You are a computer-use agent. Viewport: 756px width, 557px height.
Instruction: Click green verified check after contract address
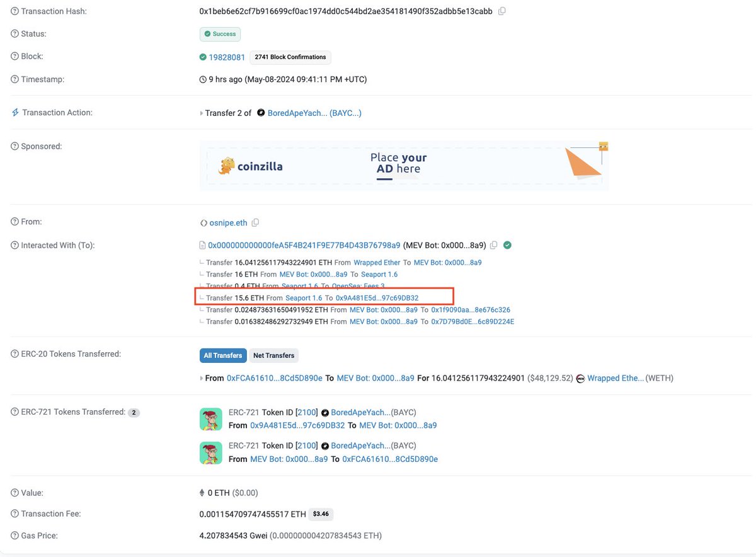(x=507, y=245)
